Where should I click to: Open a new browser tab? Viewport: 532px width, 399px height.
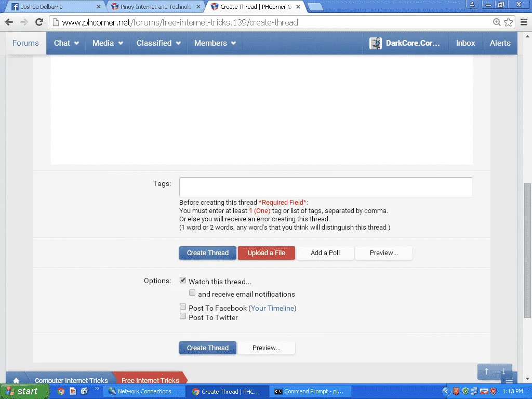pyautogui.click(x=315, y=7)
